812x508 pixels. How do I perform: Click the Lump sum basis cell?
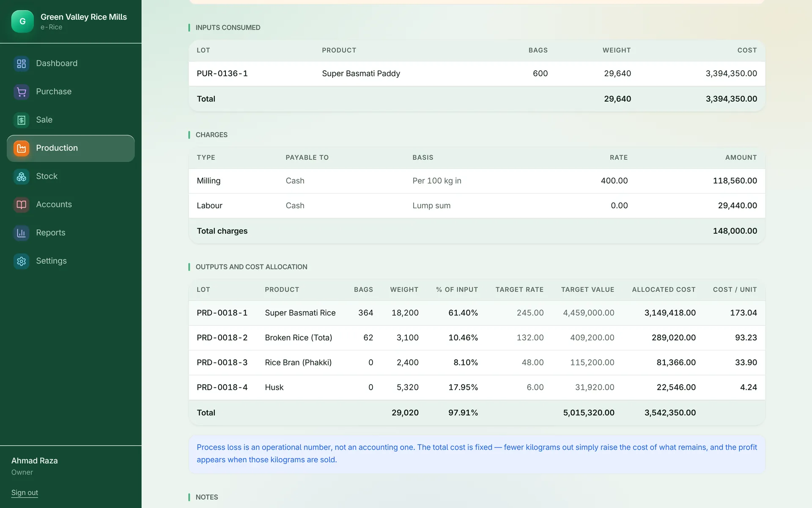(431, 206)
